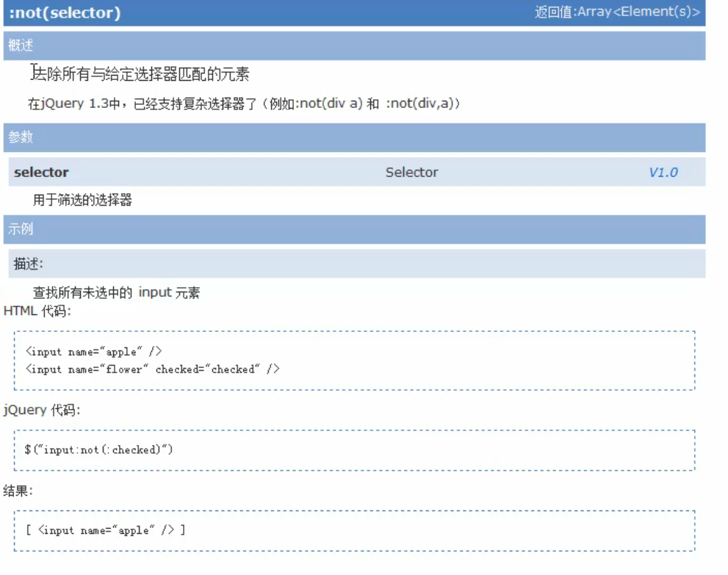Click the result [ <input name="apple" /> ]
The width and height of the screenshot is (728, 575).
click(105, 530)
